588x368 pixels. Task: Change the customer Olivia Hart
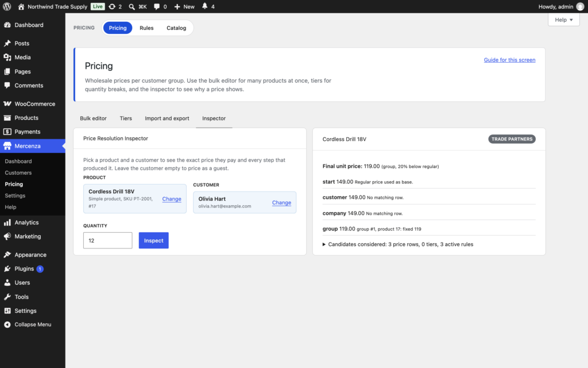pyautogui.click(x=281, y=202)
